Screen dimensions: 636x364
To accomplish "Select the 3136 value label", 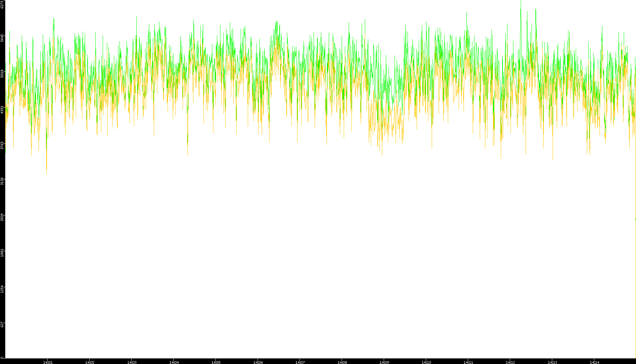I will point(2,181).
